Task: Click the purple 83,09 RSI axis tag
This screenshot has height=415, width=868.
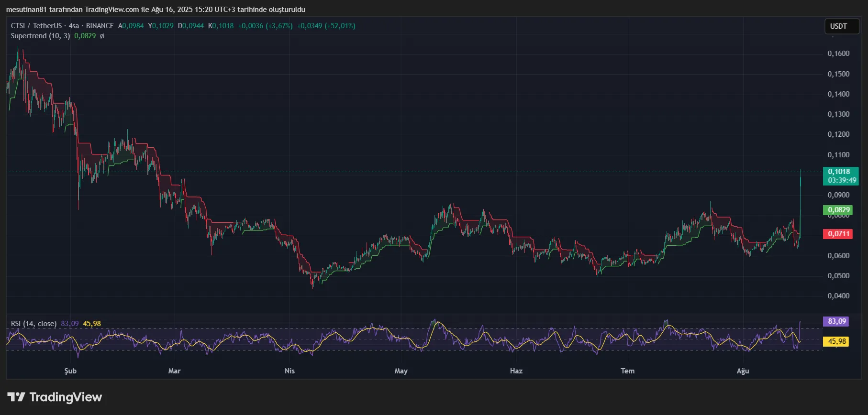Action: click(x=836, y=321)
